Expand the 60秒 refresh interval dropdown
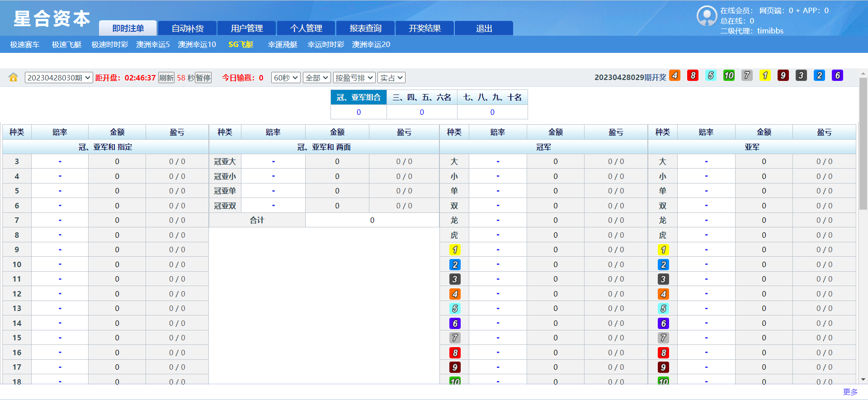 (286, 78)
